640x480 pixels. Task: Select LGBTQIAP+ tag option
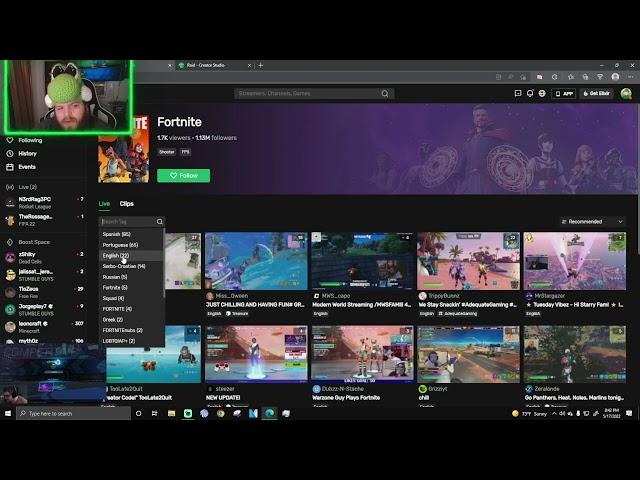(131, 341)
